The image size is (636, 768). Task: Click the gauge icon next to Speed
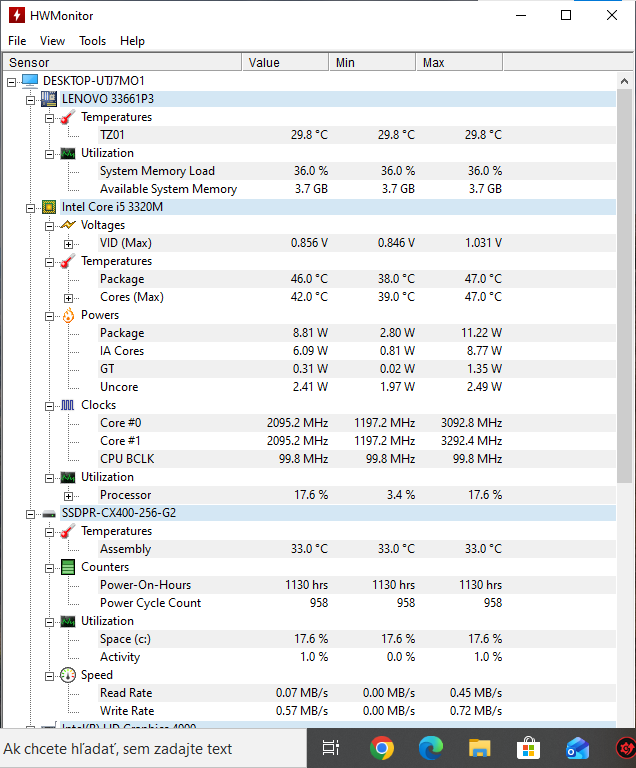pyautogui.click(x=68, y=675)
